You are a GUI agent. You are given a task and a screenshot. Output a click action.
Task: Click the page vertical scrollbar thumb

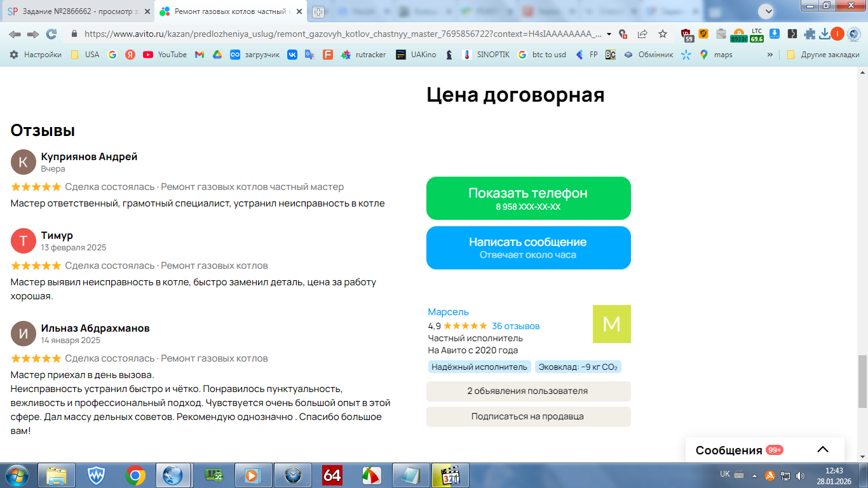[x=862, y=381]
